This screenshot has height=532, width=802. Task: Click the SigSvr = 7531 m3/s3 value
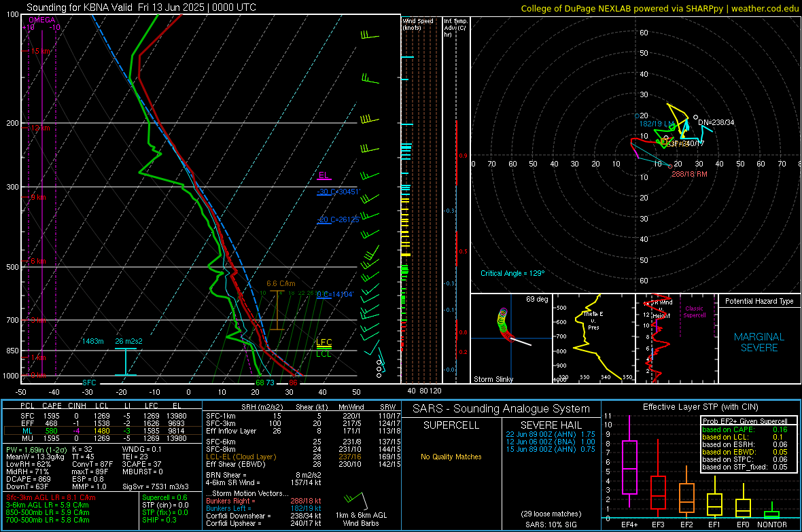tap(156, 486)
